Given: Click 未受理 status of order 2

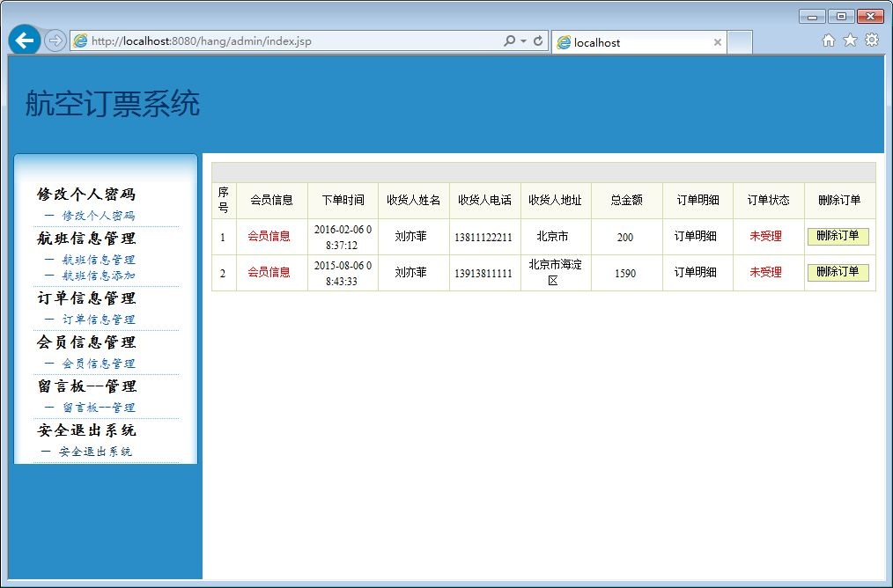Looking at the screenshot, I should pyautogui.click(x=765, y=272).
